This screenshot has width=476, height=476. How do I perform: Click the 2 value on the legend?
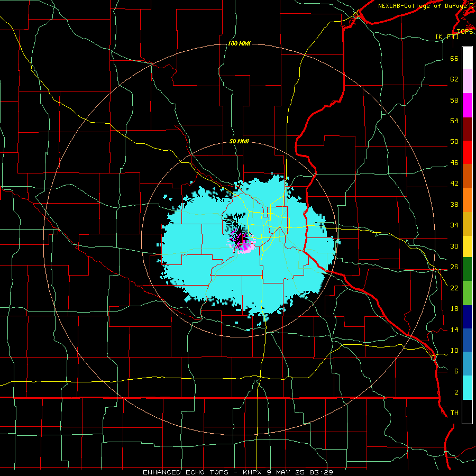[456, 392]
